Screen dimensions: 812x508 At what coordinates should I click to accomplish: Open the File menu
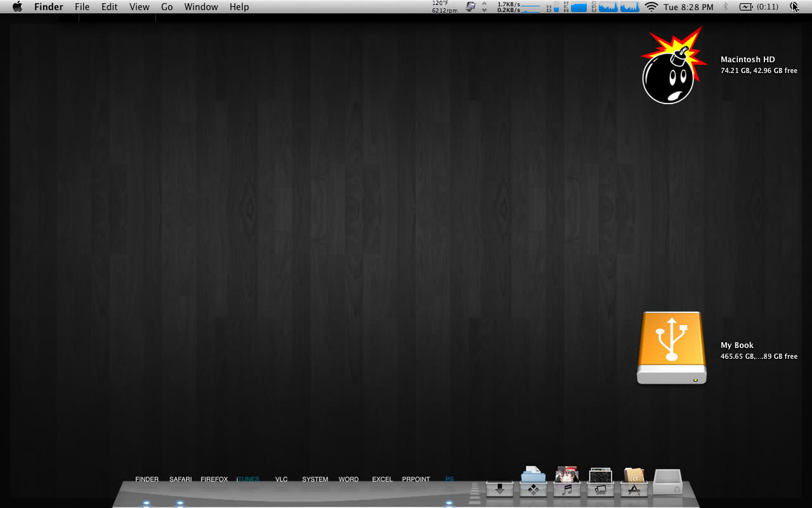point(82,7)
